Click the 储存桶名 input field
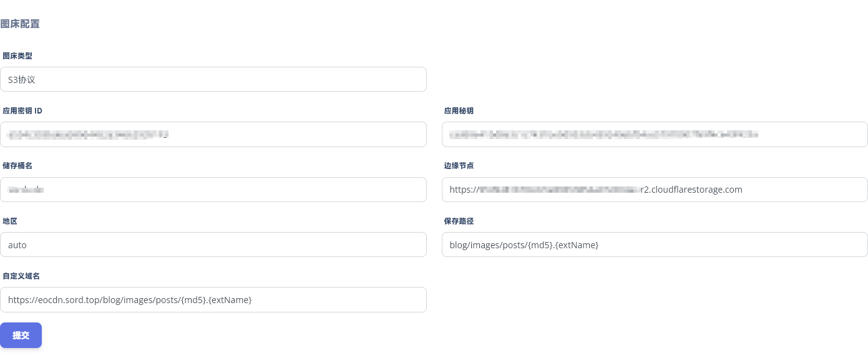The width and height of the screenshot is (868, 358). 213,190
